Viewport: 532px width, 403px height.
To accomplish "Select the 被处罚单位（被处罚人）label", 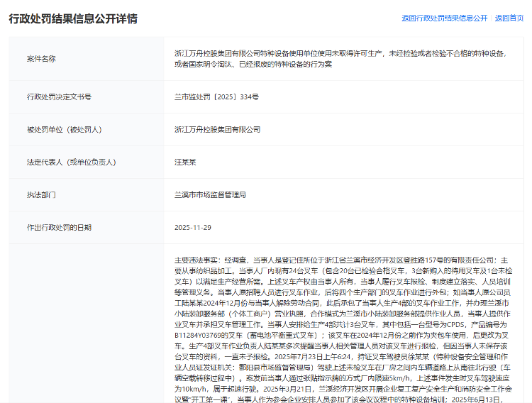I will coord(64,130).
